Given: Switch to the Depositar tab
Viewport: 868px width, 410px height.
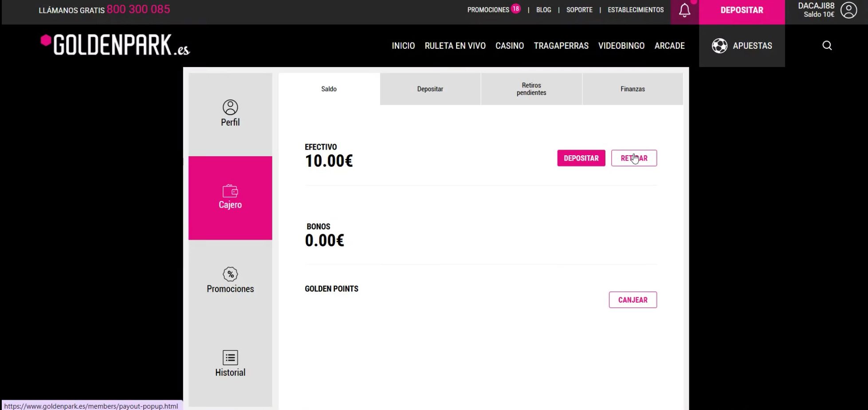Looking at the screenshot, I should [x=430, y=89].
